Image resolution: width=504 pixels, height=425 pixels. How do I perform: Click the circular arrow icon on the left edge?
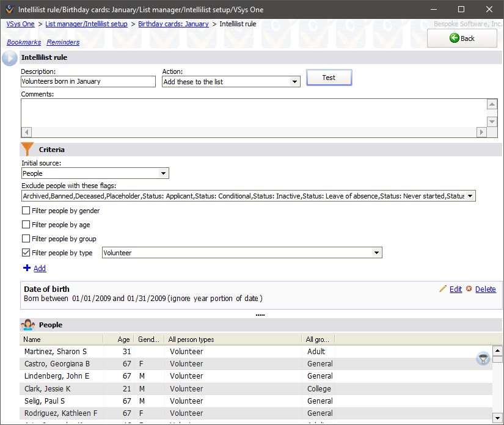tap(9, 58)
